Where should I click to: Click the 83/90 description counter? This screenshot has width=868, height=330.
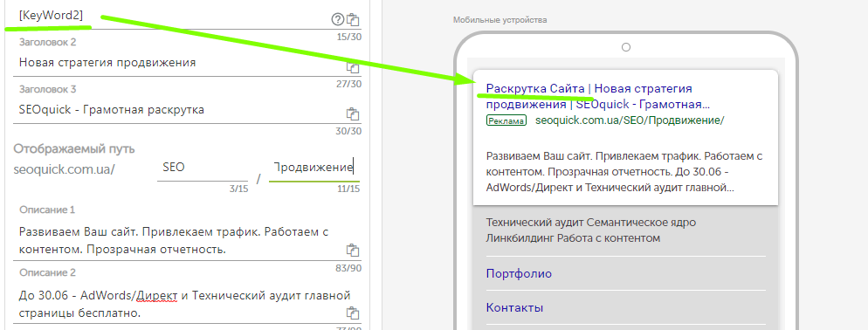pyautogui.click(x=348, y=269)
